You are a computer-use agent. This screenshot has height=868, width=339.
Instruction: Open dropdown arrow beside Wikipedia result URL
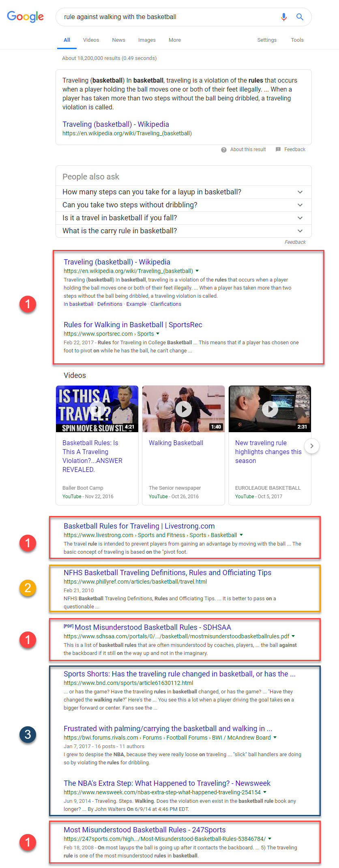point(197,271)
